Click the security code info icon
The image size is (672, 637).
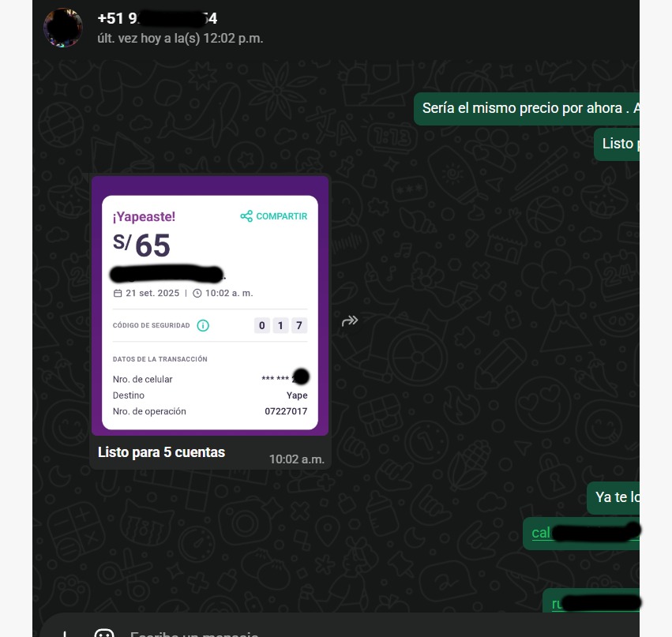203,325
